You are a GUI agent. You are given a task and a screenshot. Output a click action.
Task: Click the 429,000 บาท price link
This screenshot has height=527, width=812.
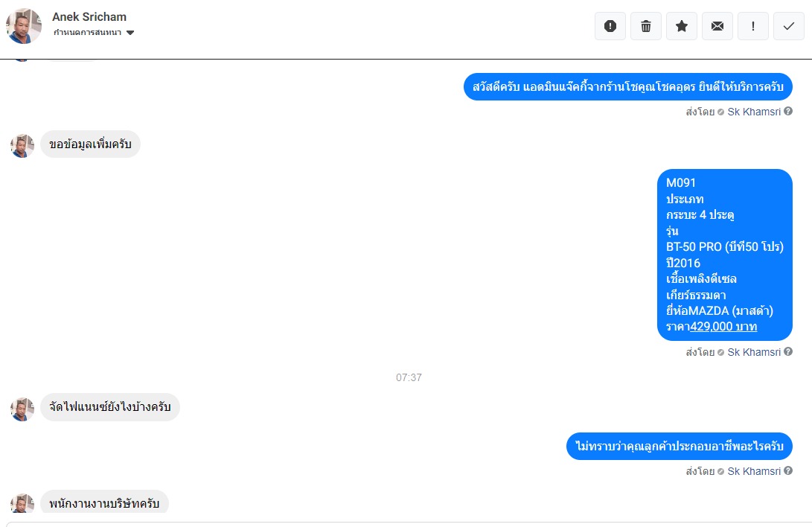[723, 327]
